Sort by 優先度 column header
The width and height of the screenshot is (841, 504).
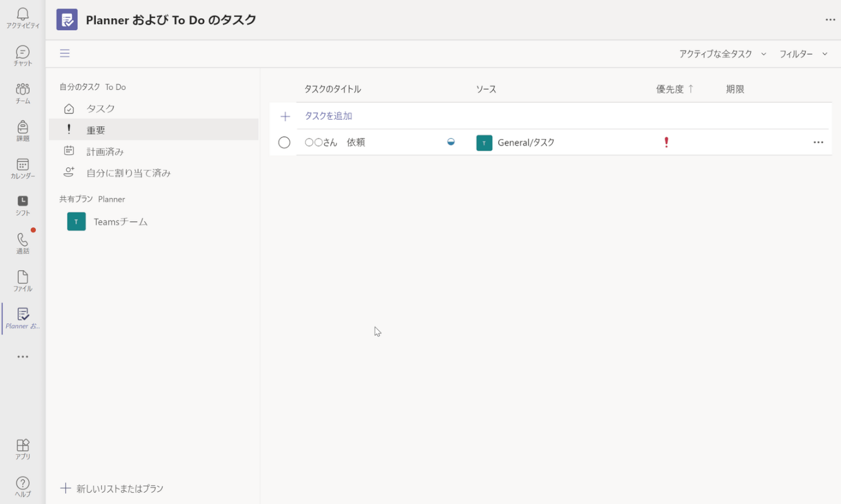(675, 89)
